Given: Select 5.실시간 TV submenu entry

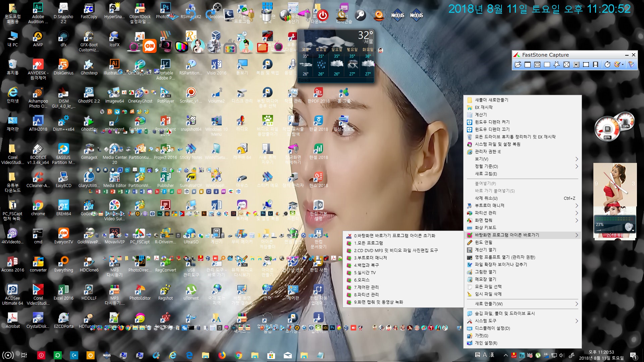Looking at the screenshot, I should coord(404,273).
